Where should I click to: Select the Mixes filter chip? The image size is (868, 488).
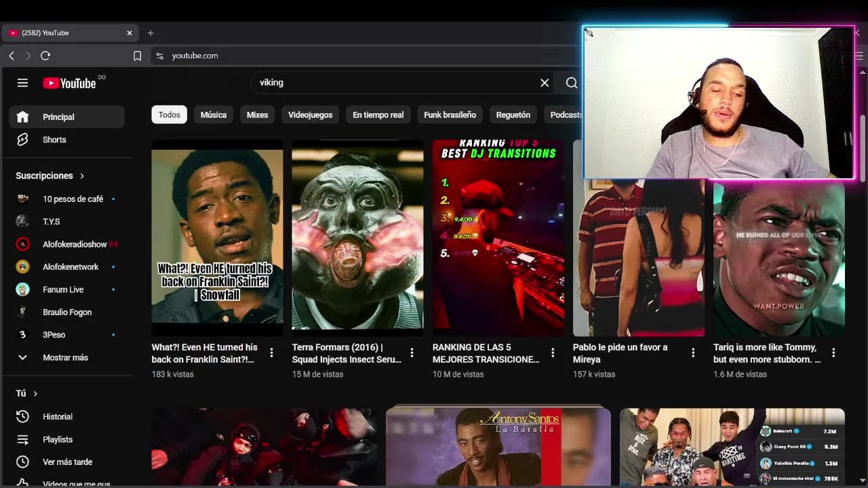(x=257, y=115)
